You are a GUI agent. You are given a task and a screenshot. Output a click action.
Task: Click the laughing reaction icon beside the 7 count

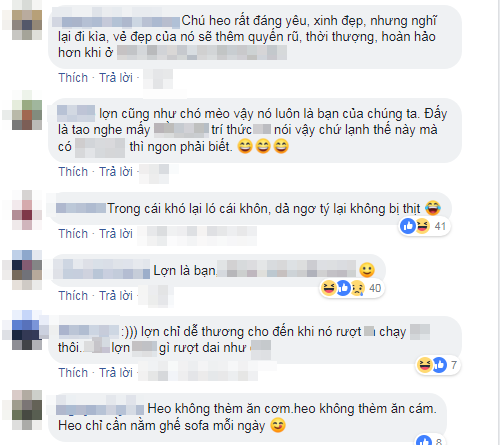pos(425,365)
